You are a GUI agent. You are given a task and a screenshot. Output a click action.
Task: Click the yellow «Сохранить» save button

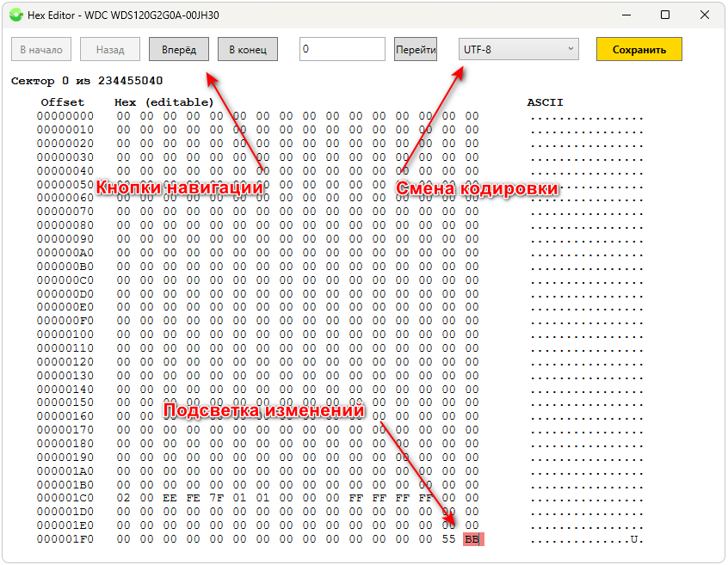point(639,50)
